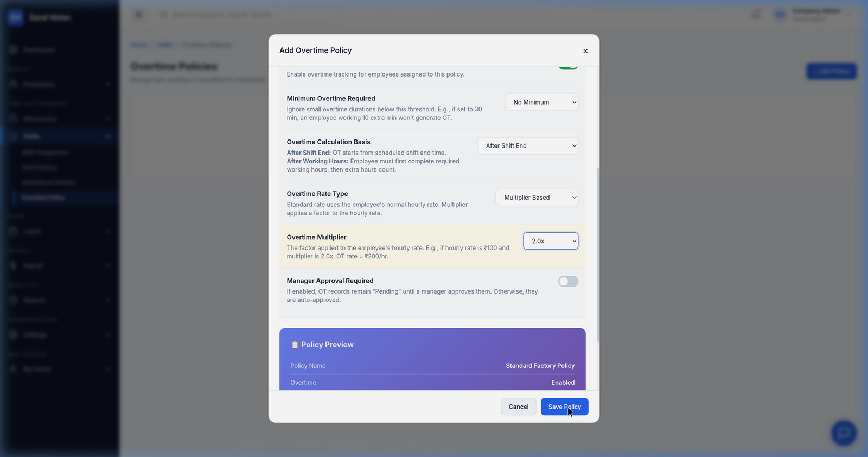Click the Overtime Rate Type label
The height and width of the screenshot is (457, 868).
317,194
